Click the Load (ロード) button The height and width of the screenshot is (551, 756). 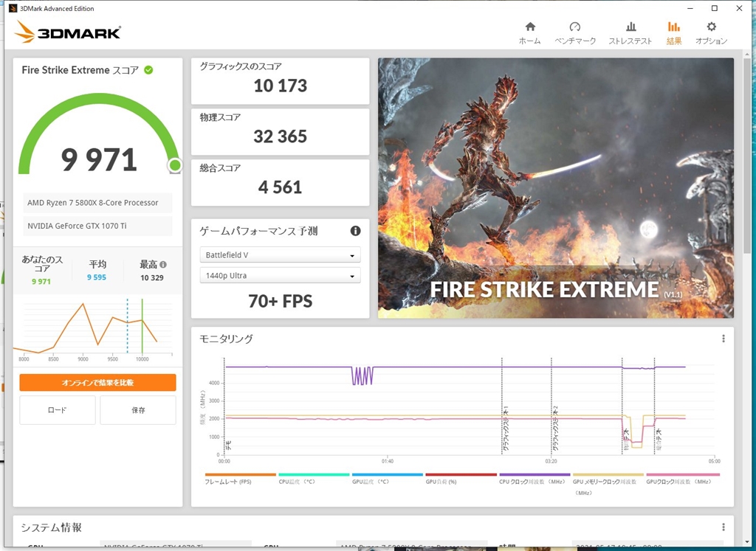pos(58,410)
